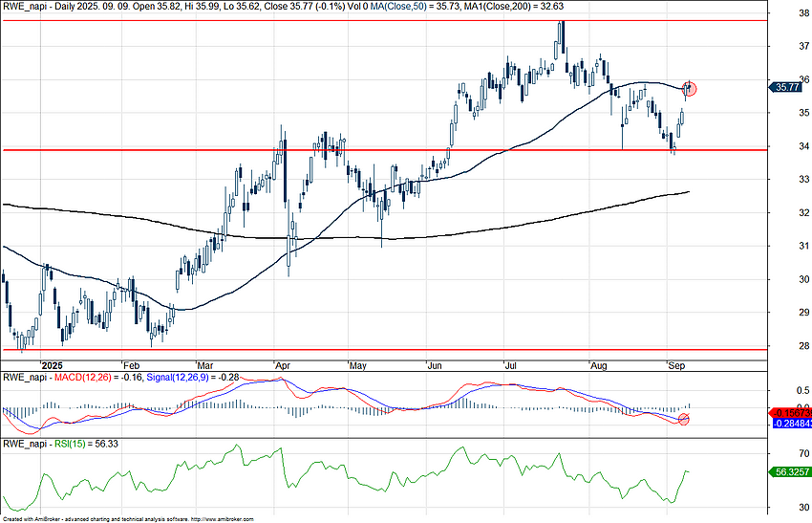The width and height of the screenshot is (812, 523).
Task: Click the 35.77 last-price label on the axis
Action: tap(786, 87)
